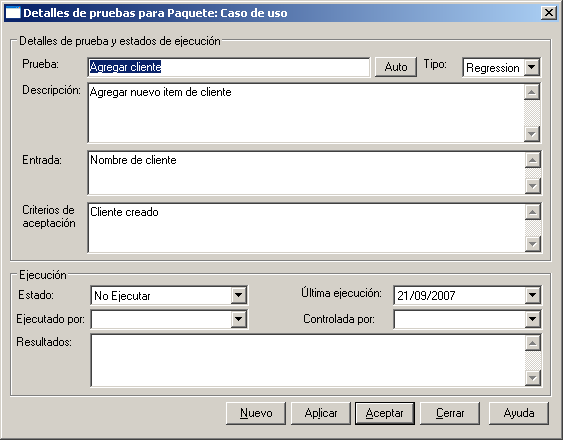Click the window icon in the title bar
Viewport: 563px width, 440px height.
pyautogui.click(x=13, y=13)
